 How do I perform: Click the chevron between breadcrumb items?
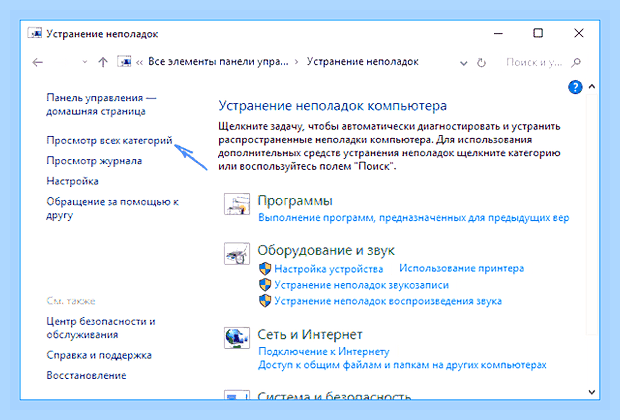tap(297, 62)
